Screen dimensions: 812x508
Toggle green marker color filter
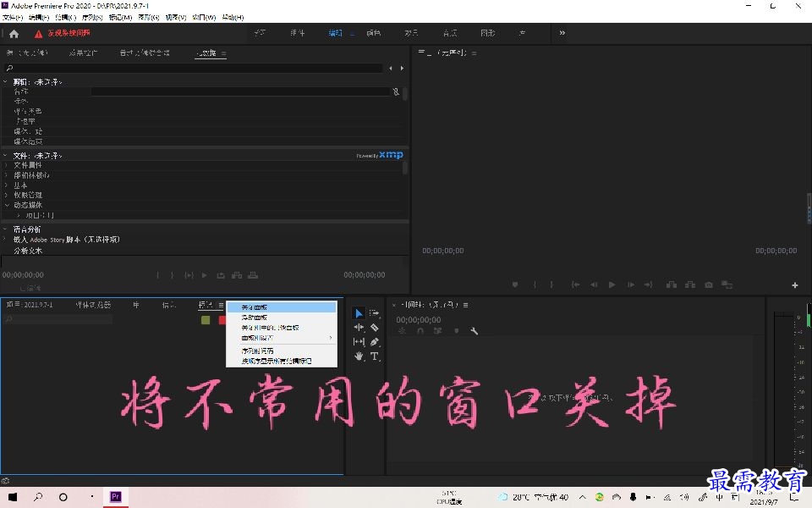pyautogui.click(x=206, y=320)
